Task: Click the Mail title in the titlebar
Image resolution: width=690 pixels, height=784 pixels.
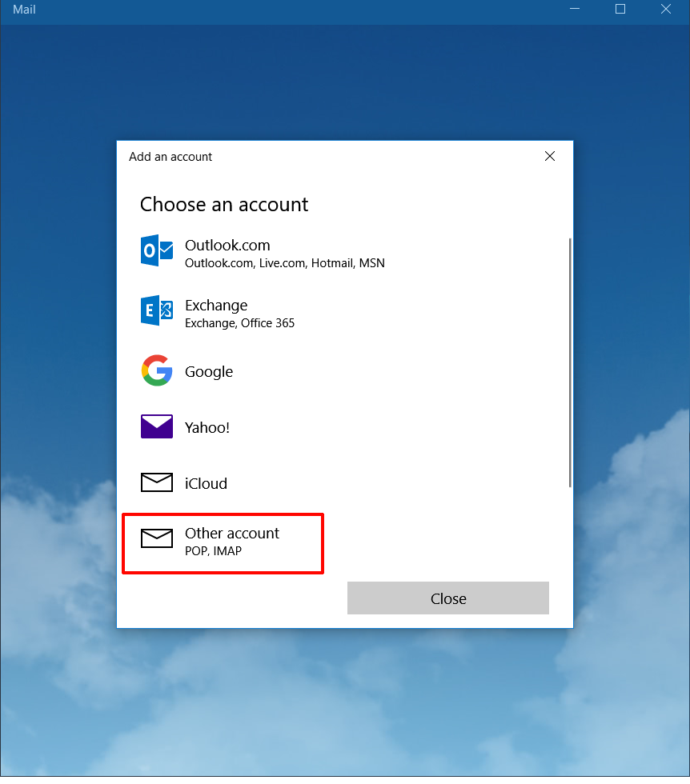Action: (23, 10)
